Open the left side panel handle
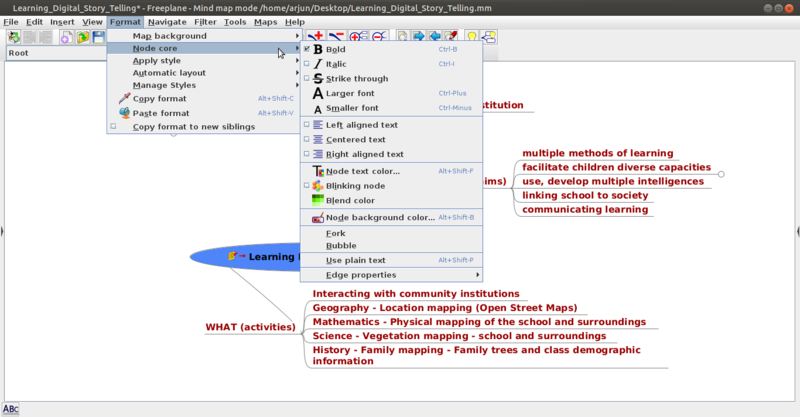Screen dimensions: 800x417 (2, 231)
